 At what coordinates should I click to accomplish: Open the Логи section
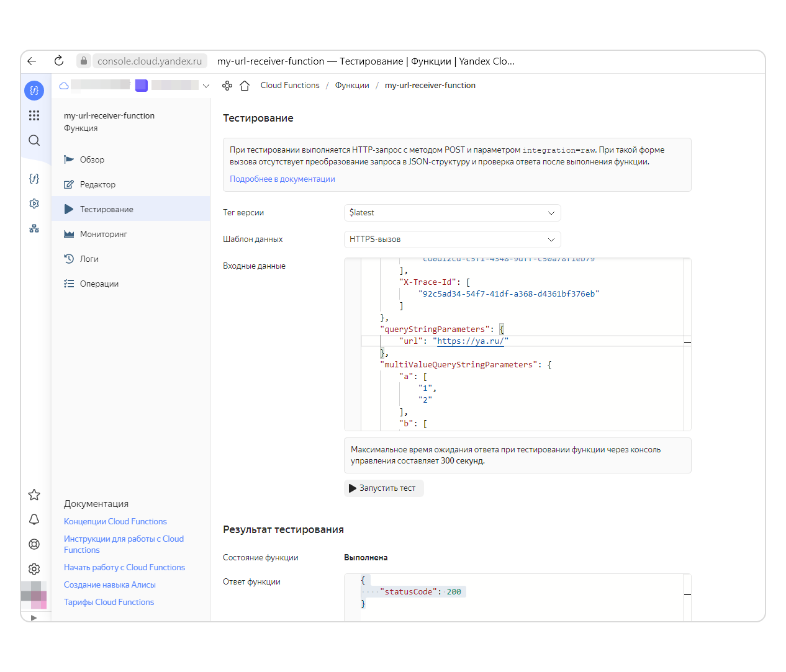click(x=130, y=259)
